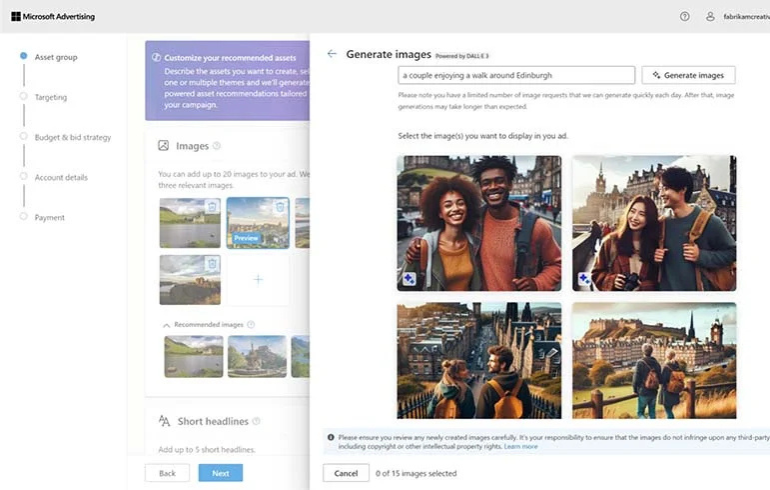
Task: Collapse the Recommended images section
Action: [x=166, y=325]
